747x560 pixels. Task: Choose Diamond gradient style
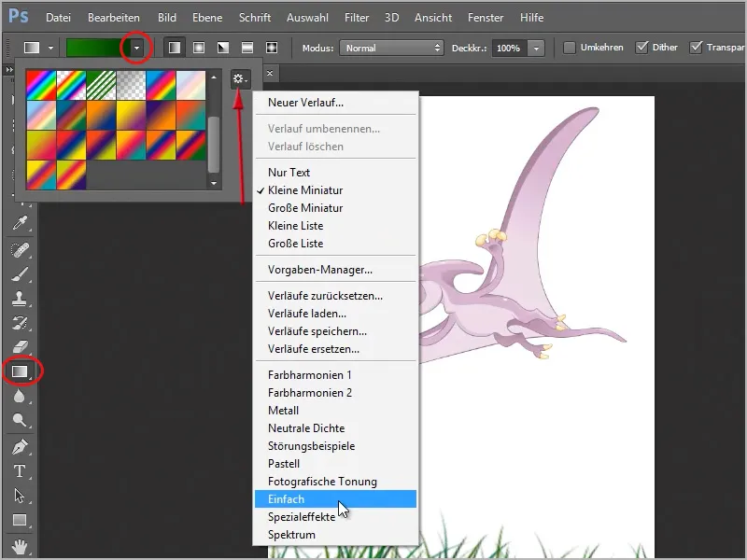tap(272, 48)
